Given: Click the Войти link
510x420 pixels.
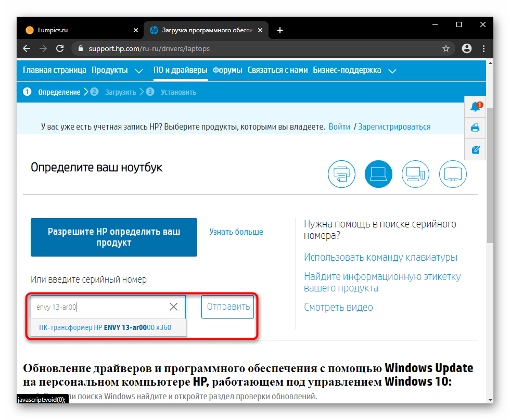Looking at the screenshot, I should coord(339,127).
